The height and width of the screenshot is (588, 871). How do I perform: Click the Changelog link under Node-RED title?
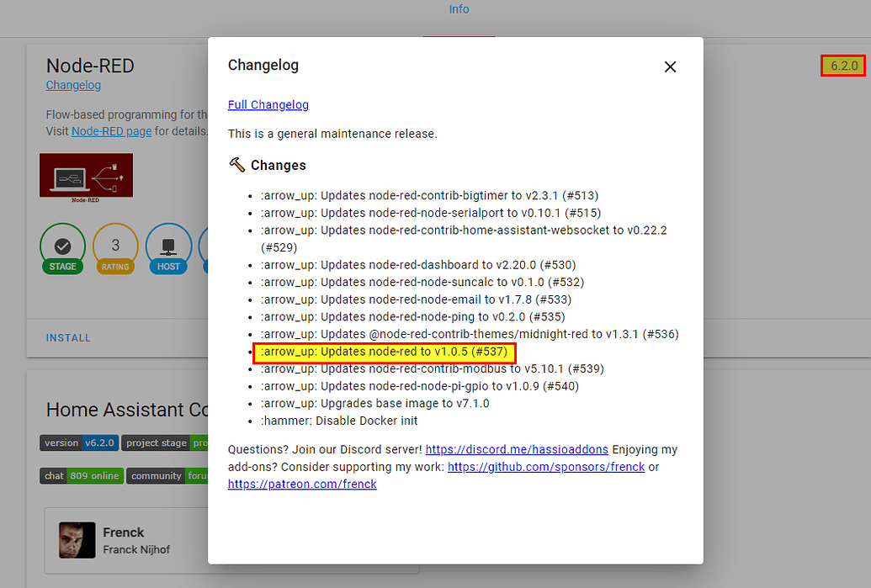tap(73, 85)
